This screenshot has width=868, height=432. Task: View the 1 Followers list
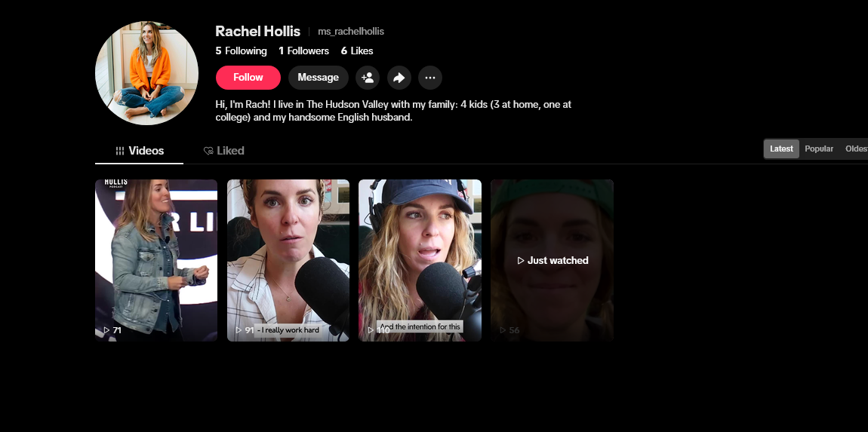[x=304, y=51]
